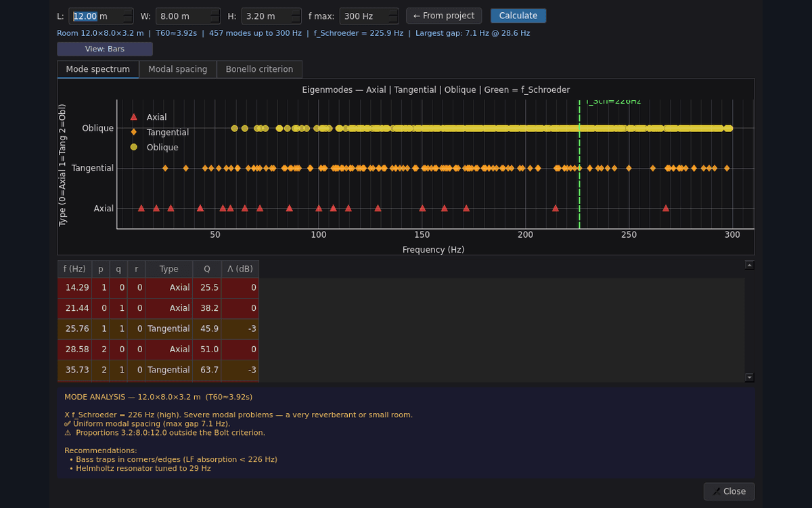Click the scroll up arrow of mode table

749,265
